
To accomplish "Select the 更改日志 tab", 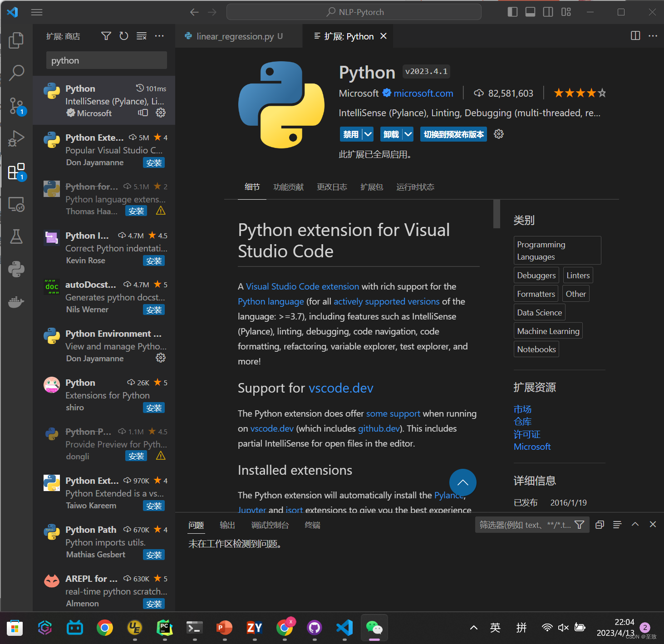I will click(332, 187).
